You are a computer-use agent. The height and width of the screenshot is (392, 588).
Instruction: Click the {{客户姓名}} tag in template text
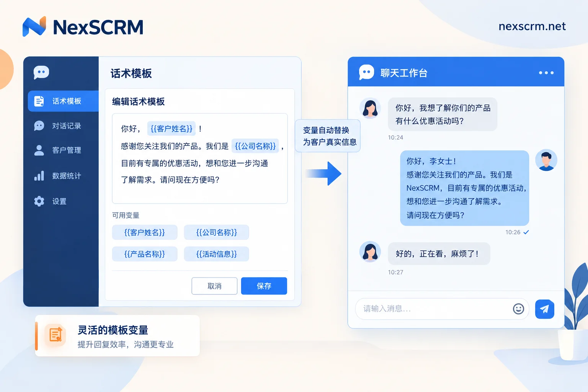click(171, 129)
